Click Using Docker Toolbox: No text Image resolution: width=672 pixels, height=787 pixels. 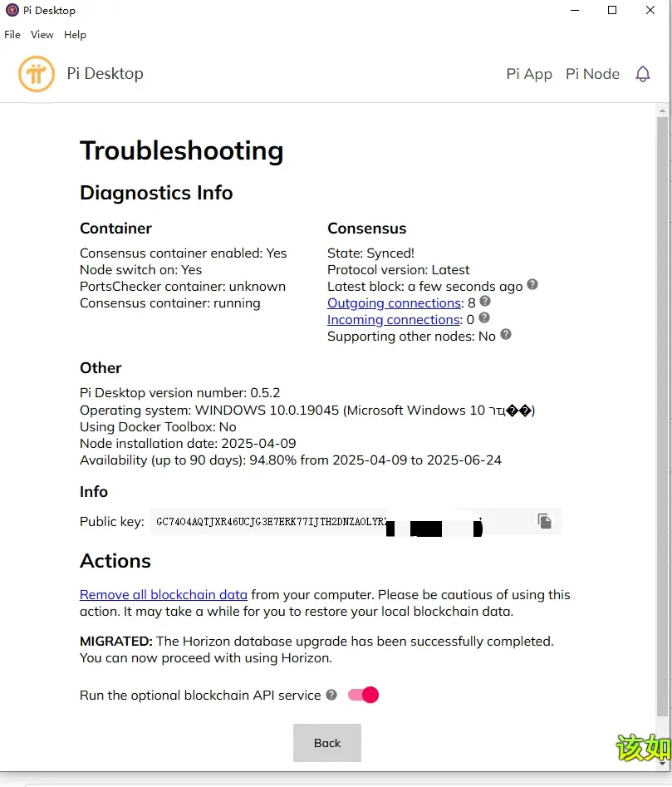tap(158, 426)
